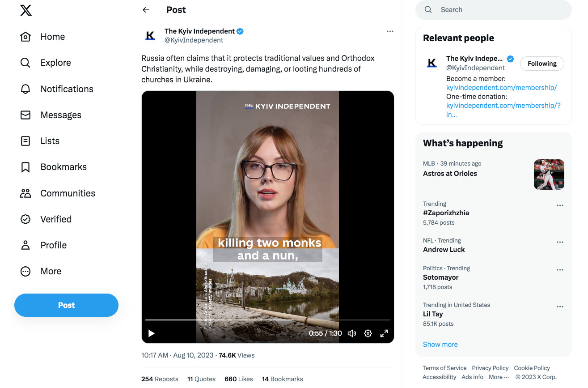This screenshot has height=388, width=588.
Task: Mute the video volume
Action: point(352,333)
